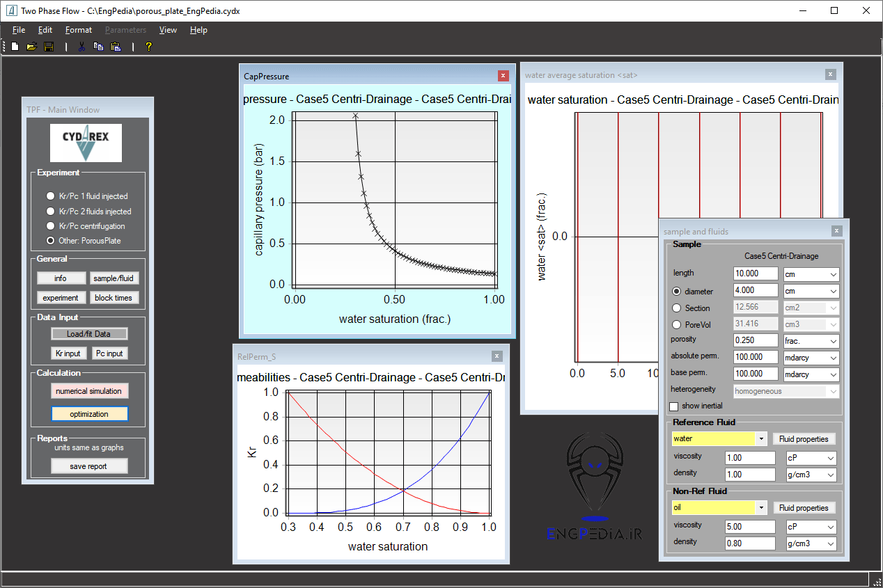Click the Paste clipboard icon
Image resolution: width=883 pixels, height=588 pixels.
tap(116, 47)
